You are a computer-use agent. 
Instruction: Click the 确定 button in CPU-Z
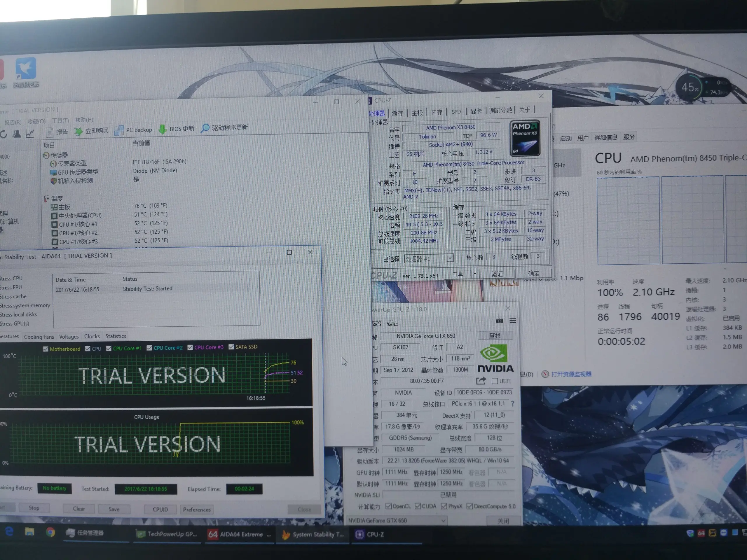tap(534, 273)
